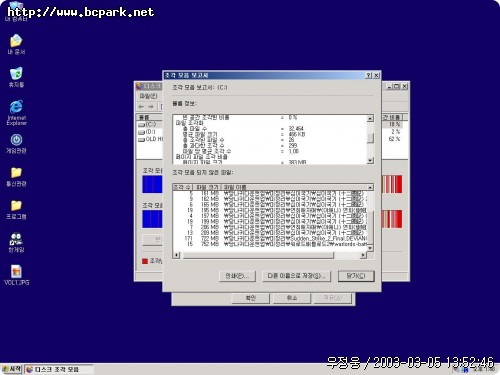Click the 볼륨 column header
The height and width of the screenshot is (375, 500).
tap(149, 117)
